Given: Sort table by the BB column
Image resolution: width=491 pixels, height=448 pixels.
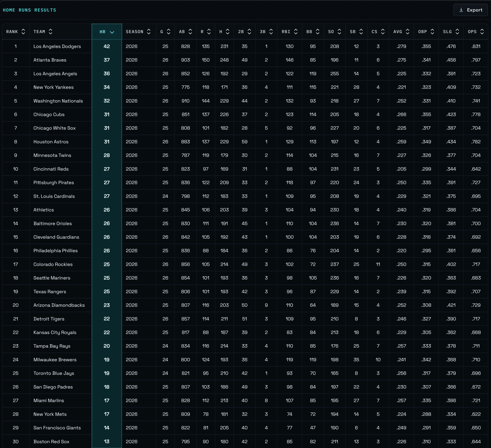Looking at the screenshot, I should click(x=309, y=32).
